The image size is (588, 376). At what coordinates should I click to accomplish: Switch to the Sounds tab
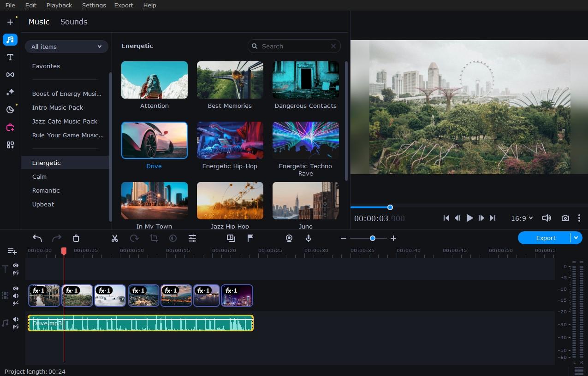click(74, 22)
